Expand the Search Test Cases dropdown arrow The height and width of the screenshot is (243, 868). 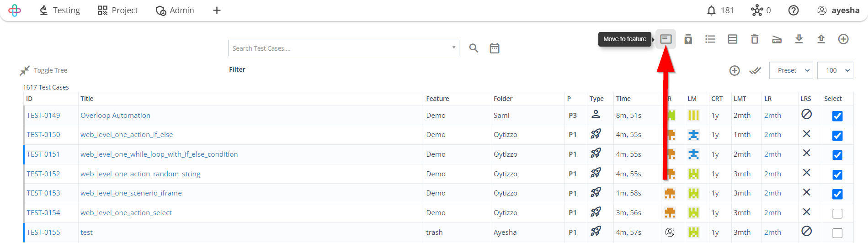[x=453, y=48]
